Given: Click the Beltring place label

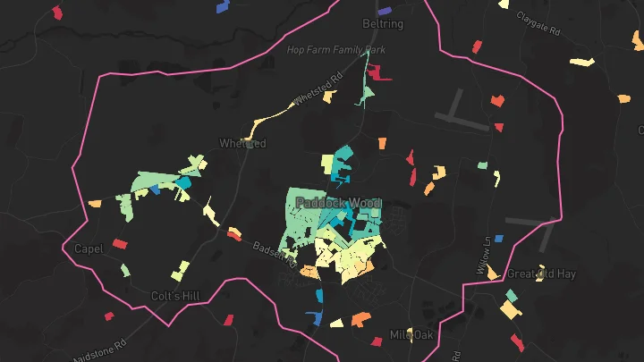Looking at the screenshot, I should 383,24.
